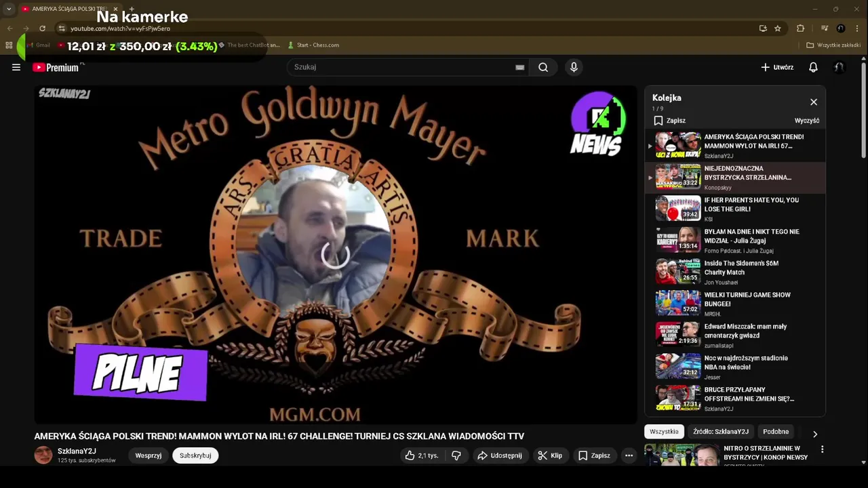Viewport: 868px width, 488px height.
Task: Go back in browser history
Action: tap(9, 28)
